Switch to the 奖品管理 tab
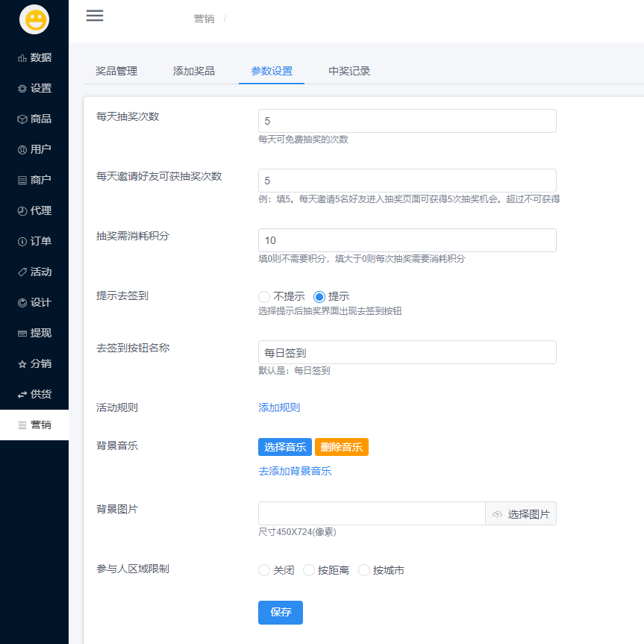Image resolution: width=644 pixels, height=644 pixels. click(116, 71)
